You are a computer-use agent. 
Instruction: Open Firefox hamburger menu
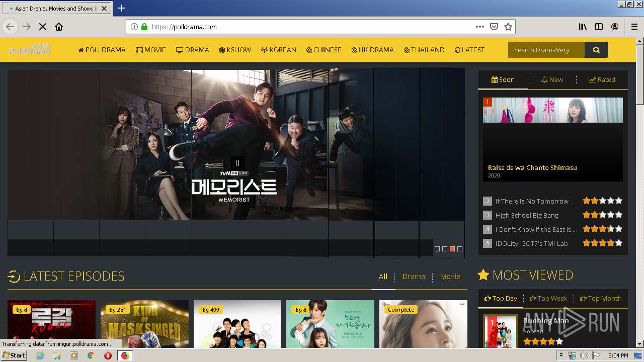(x=634, y=27)
